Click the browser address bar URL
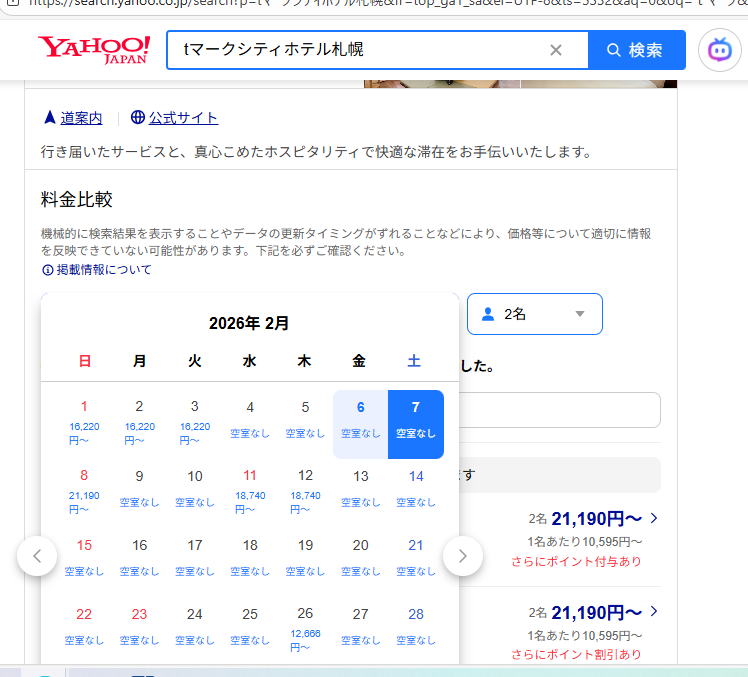The width and height of the screenshot is (748, 677). [x=382, y=4]
